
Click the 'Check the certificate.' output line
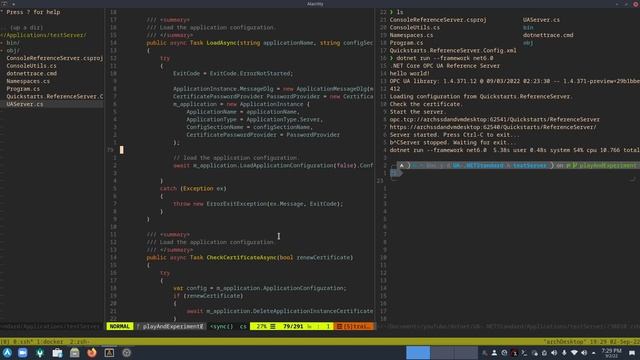(427, 104)
